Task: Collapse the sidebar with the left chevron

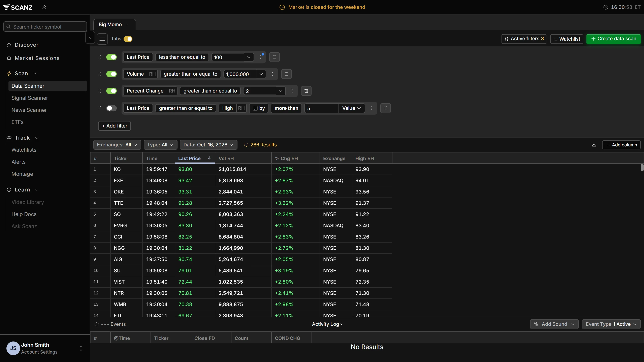Action: pos(90,38)
